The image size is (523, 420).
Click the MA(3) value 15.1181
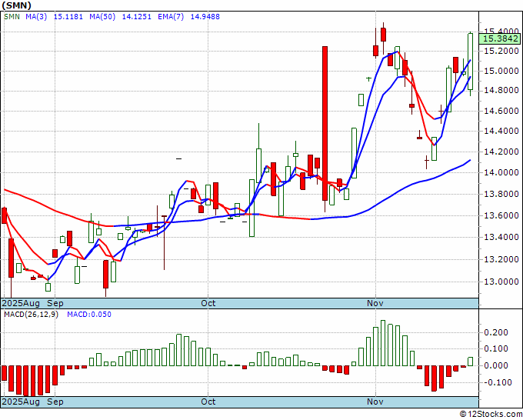click(x=68, y=16)
